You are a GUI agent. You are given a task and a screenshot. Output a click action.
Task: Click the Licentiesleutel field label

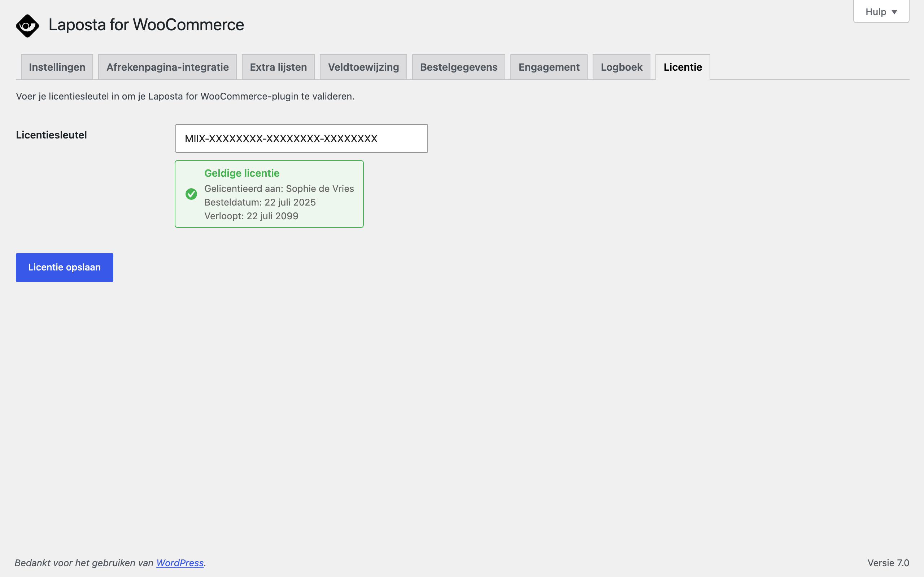pyautogui.click(x=52, y=135)
